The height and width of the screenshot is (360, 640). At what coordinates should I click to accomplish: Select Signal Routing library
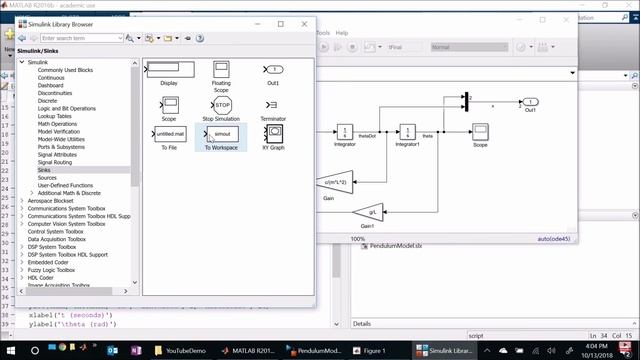pos(55,162)
